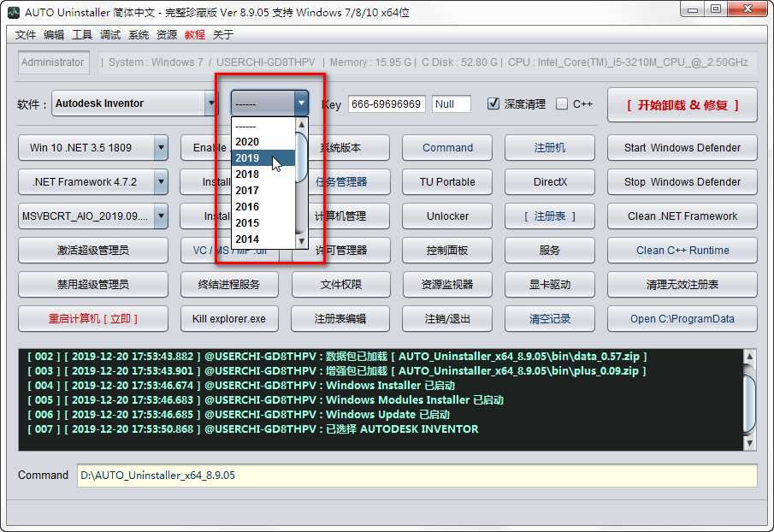Image resolution: width=774 pixels, height=532 pixels.
Task: Click the [ 注册表 ] button
Action: pos(549,216)
